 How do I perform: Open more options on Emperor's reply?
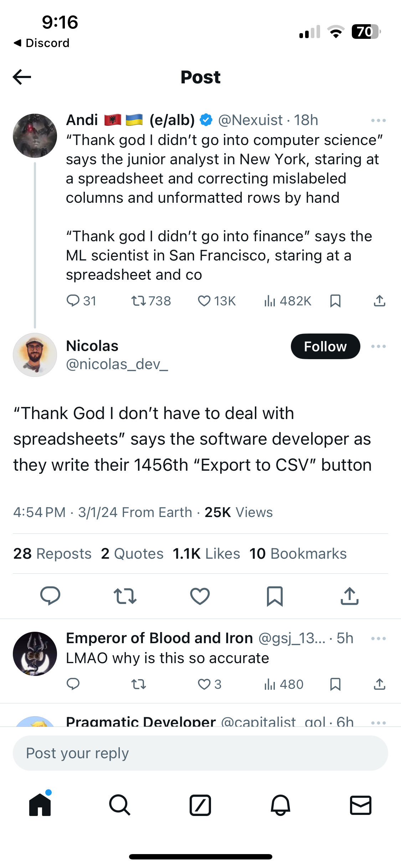378,639
